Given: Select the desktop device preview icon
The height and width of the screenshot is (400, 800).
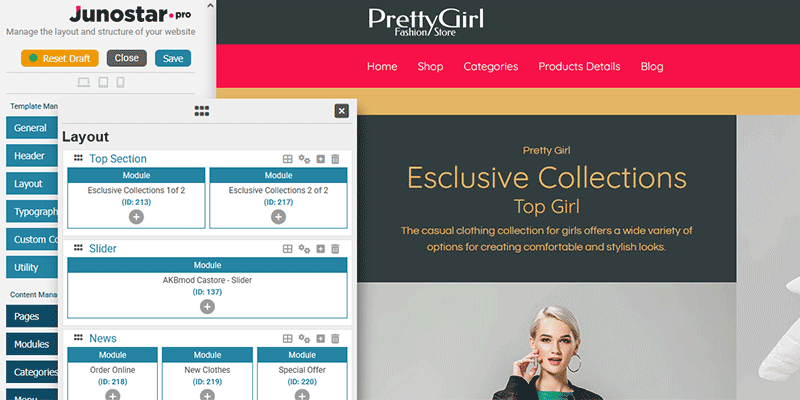Looking at the screenshot, I should (x=84, y=82).
